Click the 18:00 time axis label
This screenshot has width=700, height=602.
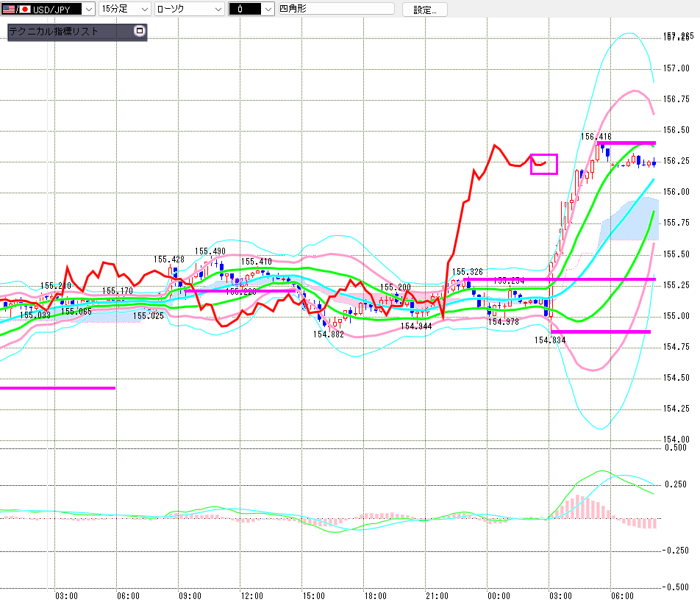coord(376,596)
